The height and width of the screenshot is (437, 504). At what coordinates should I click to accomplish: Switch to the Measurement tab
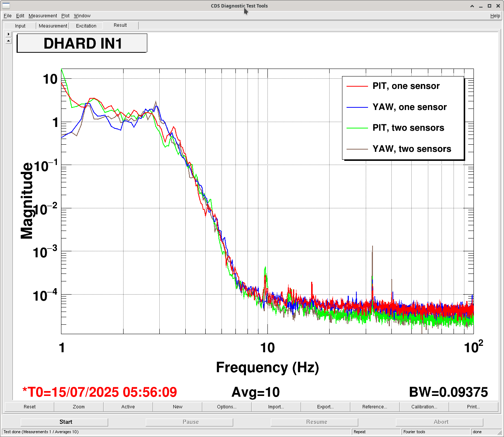click(53, 26)
